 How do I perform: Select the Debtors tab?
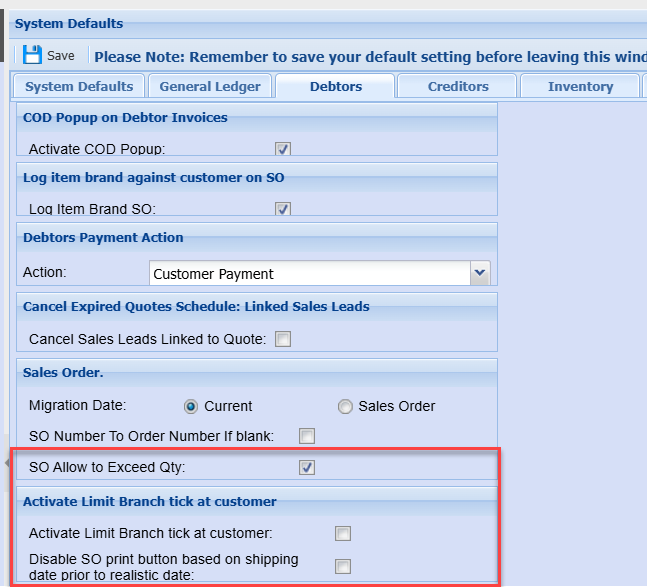(x=335, y=86)
